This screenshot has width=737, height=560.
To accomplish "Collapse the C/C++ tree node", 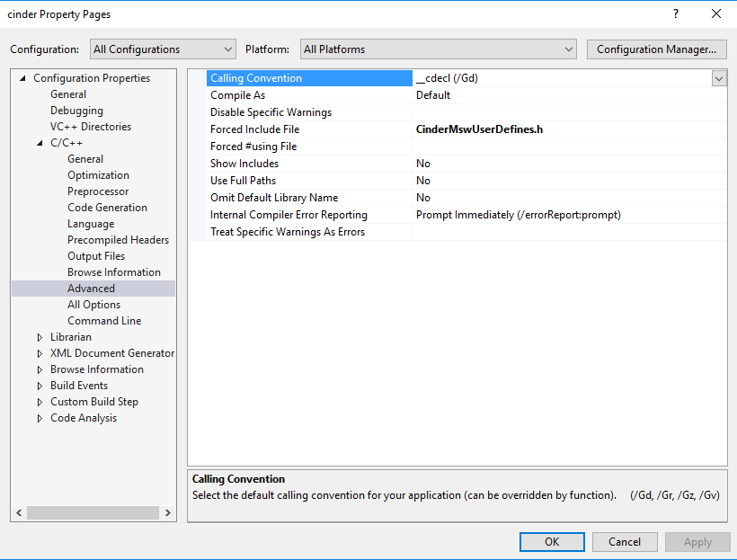I will [x=40, y=143].
